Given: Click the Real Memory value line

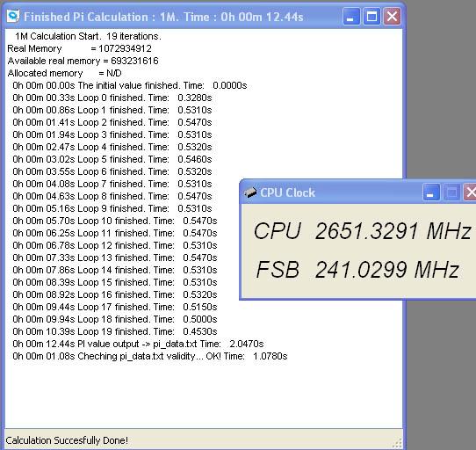Looking at the screenshot, I should click(80, 48).
